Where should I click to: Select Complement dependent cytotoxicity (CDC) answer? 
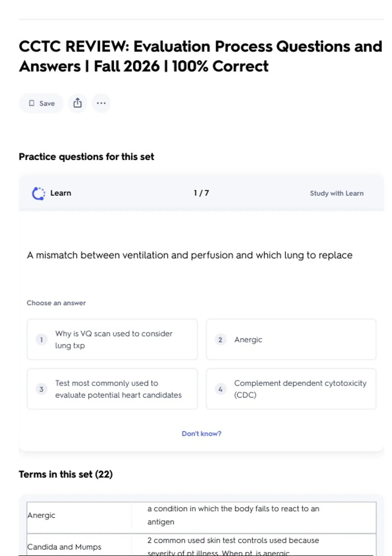pyautogui.click(x=291, y=389)
